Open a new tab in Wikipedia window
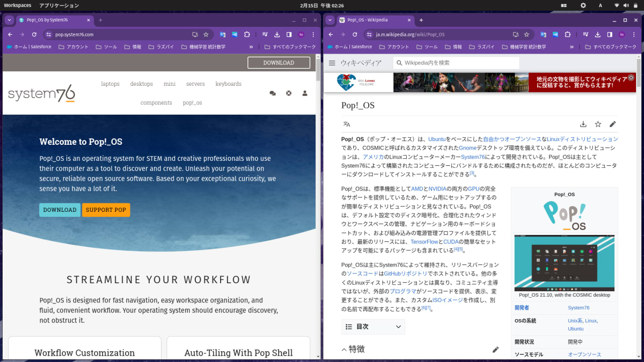 [x=421, y=20]
